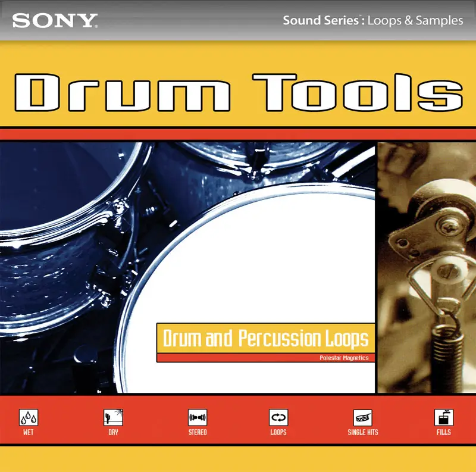
Task: Click the SONY logo
Action: tap(55, 20)
